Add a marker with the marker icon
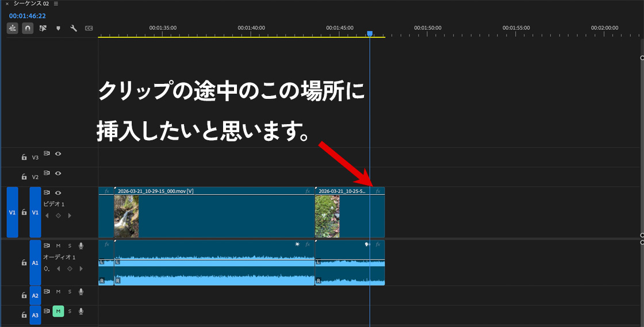The height and width of the screenshot is (327, 644). tap(58, 28)
